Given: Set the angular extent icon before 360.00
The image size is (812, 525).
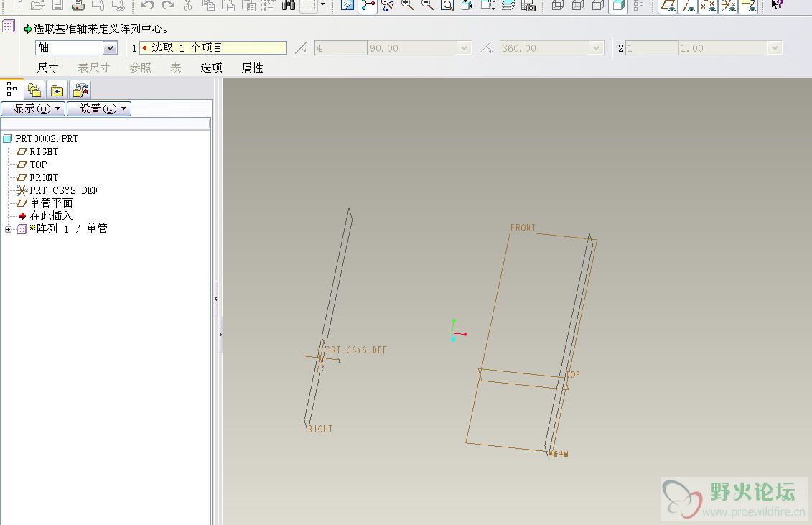Looking at the screenshot, I should pyautogui.click(x=486, y=48).
